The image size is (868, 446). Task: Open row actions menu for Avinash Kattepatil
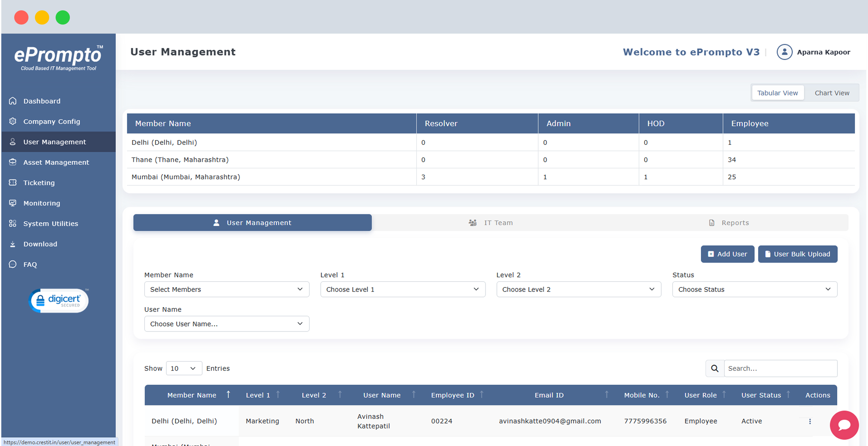pos(810,421)
